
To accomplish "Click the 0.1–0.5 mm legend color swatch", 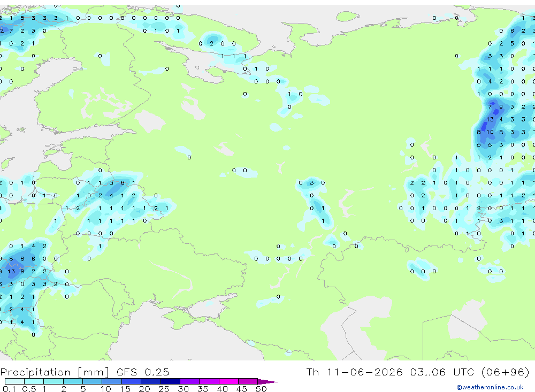I will [x=14, y=381].
